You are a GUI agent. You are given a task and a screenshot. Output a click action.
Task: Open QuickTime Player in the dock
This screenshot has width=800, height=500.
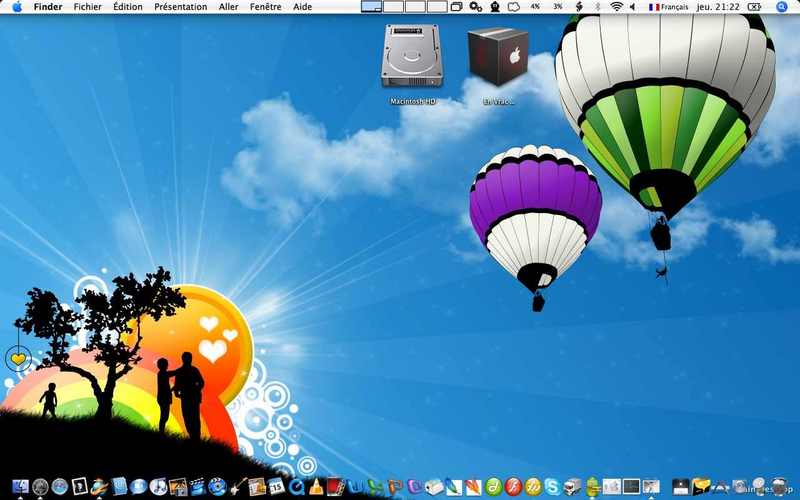[x=296, y=487]
